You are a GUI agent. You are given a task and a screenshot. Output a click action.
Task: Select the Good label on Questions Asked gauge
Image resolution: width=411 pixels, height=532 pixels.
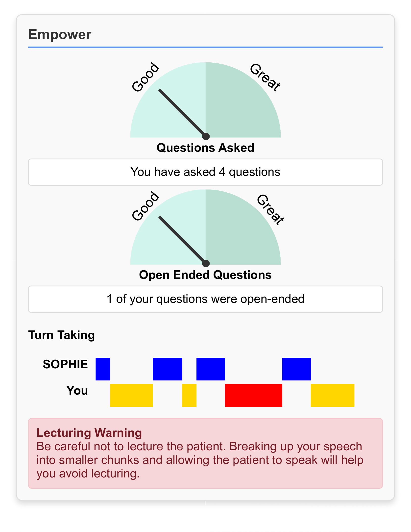145,77
